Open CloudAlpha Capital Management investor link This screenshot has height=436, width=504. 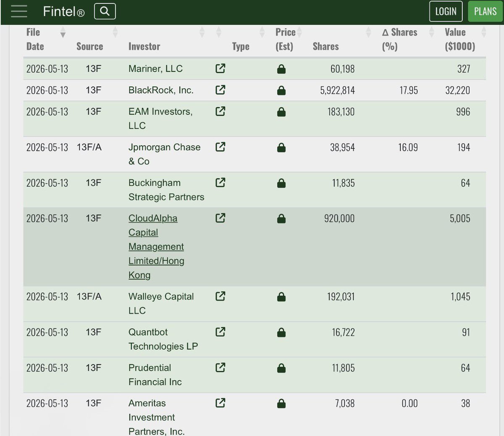coord(156,247)
